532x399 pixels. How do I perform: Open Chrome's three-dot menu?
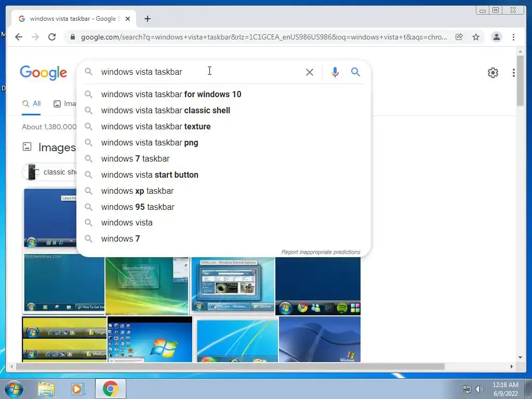[513, 37]
